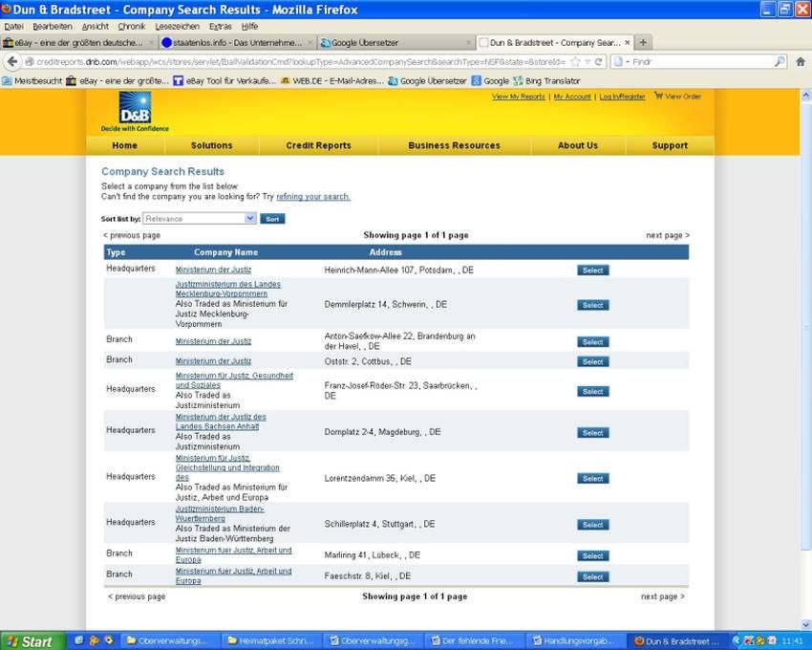
Task: Click the bookmark star icon in address bar
Action: tap(575, 62)
